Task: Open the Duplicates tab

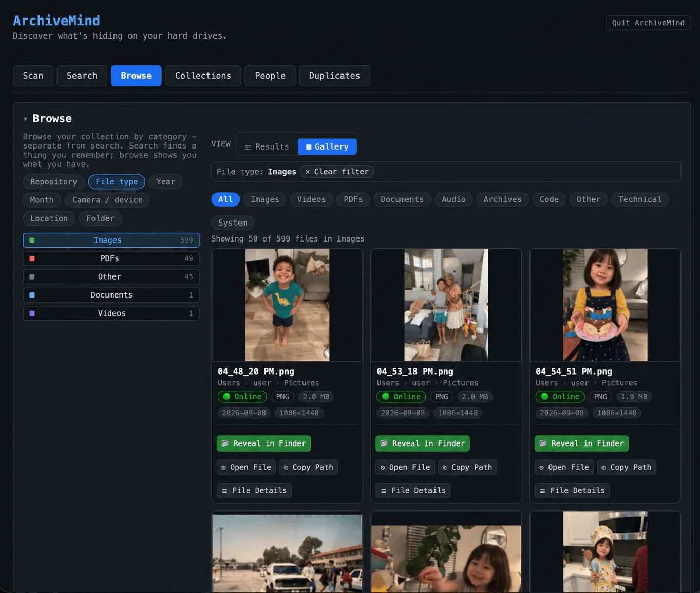Action: coord(334,76)
